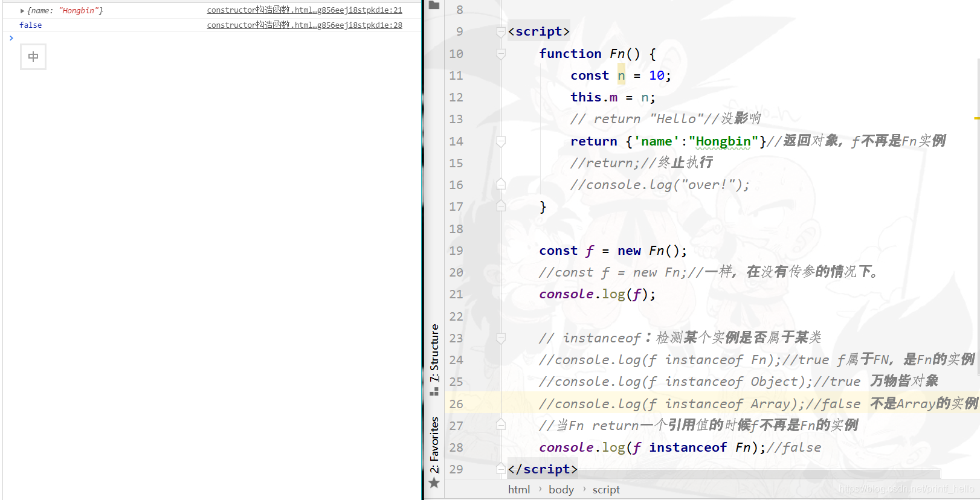Click this.m on line 12

coord(594,97)
